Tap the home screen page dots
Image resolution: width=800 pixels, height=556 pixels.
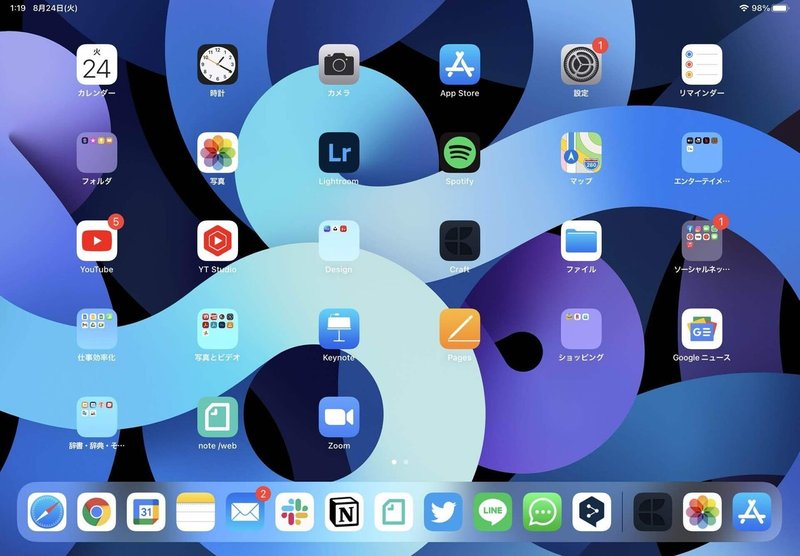(x=399, y=462)
